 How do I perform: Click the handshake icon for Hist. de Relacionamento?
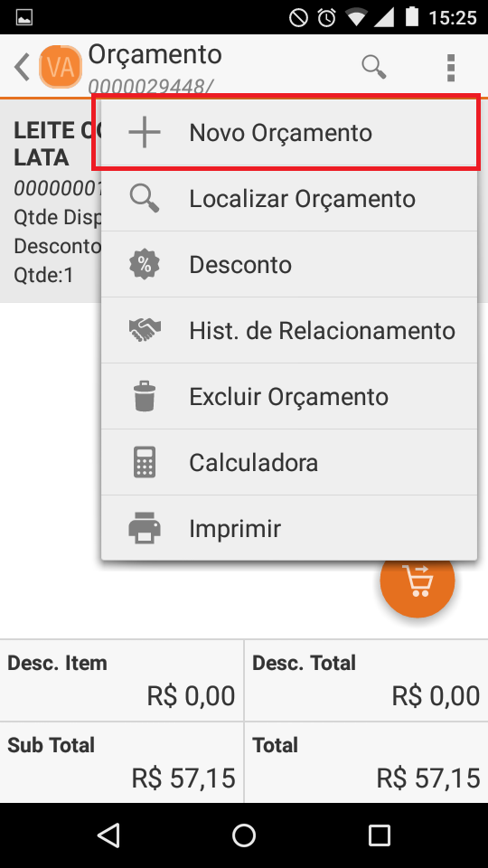pyautogui.click(x=145, y=331)
